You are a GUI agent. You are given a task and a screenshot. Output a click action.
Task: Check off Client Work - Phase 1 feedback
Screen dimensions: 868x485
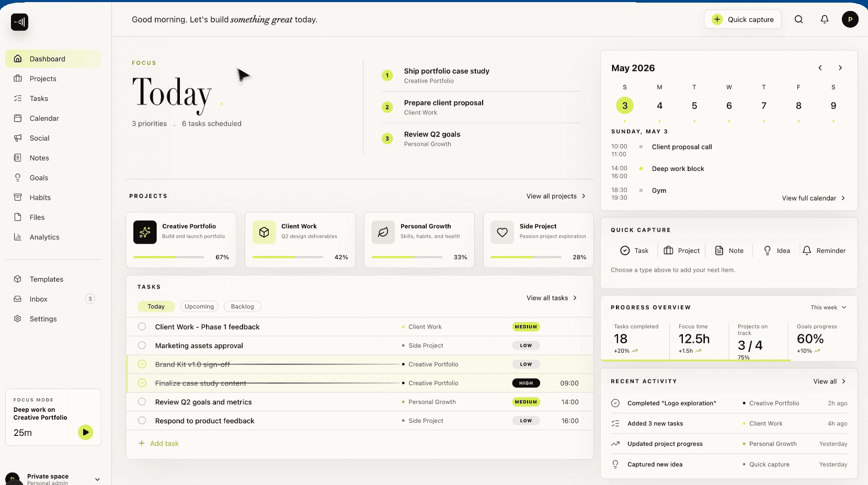(142, 327)
